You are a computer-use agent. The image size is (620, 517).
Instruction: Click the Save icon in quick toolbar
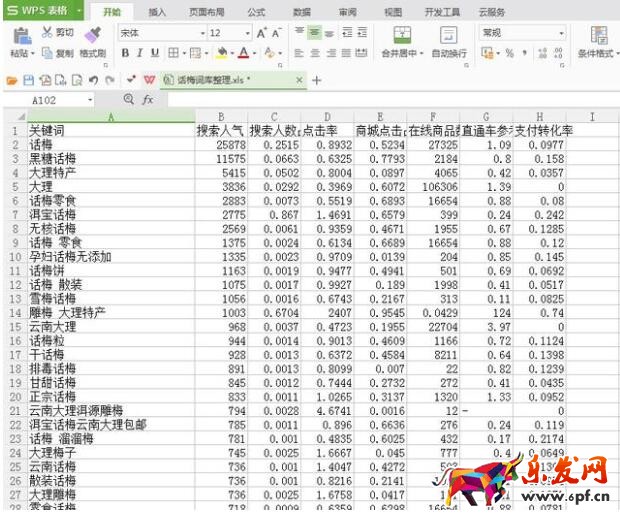(x=29, y=79)
